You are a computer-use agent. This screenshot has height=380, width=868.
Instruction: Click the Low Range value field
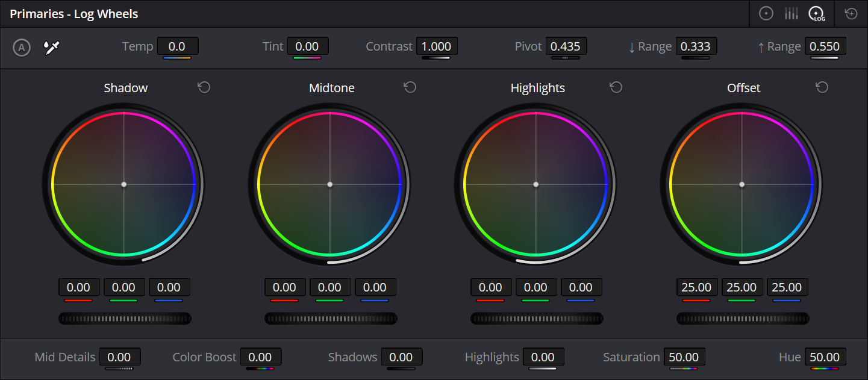(696, 46)
